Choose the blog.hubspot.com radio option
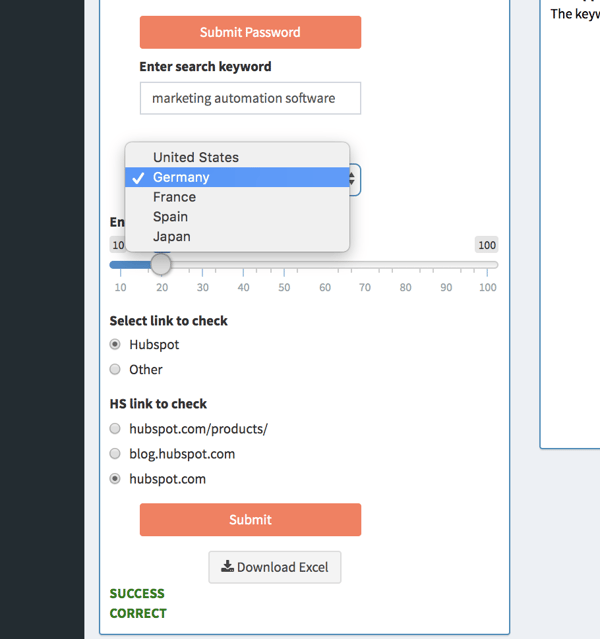Viewport: 600px width, 639px height. pos(115,454)
